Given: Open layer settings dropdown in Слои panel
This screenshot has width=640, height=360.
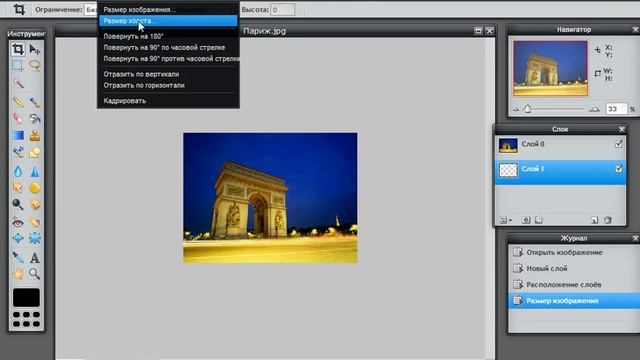Looking at the screenshot, I should pos(505,220).
